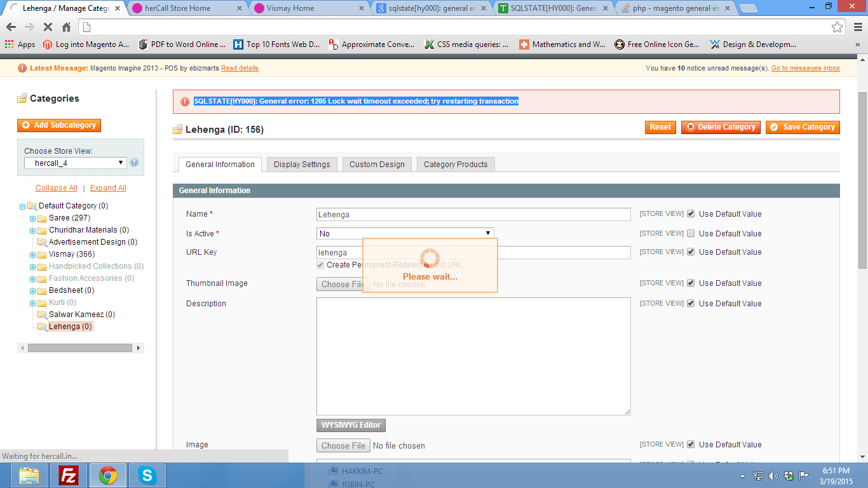Open FileZilla from the taskbar
The height and width of the screenshot is (488, 868).
tap(69, 475)
